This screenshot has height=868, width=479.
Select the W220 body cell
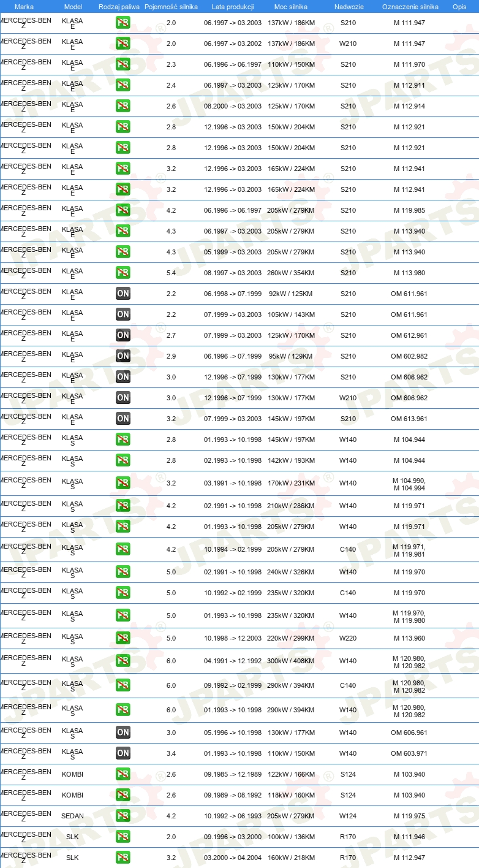(x=348, y=638)
